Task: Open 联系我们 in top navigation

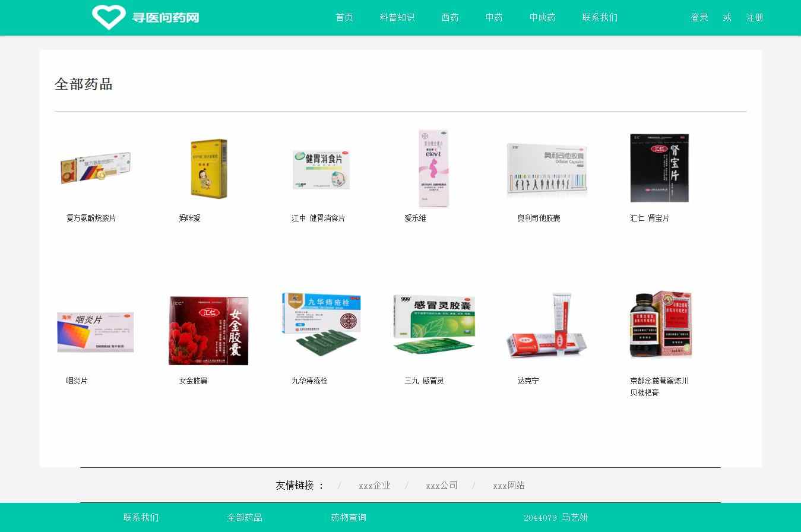Action: click(600, 18)
